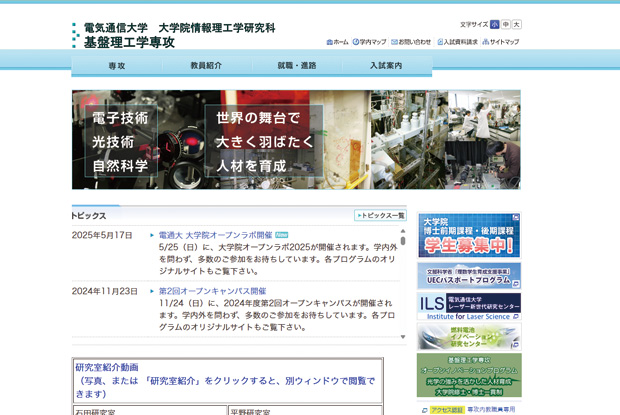Open the 入試案内 navigation menu

click(x=386, y=65)
